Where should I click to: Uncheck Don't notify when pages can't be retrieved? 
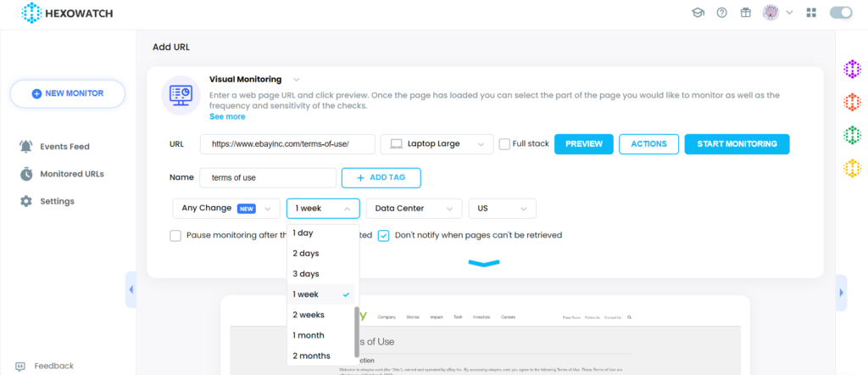coord(383,235)
